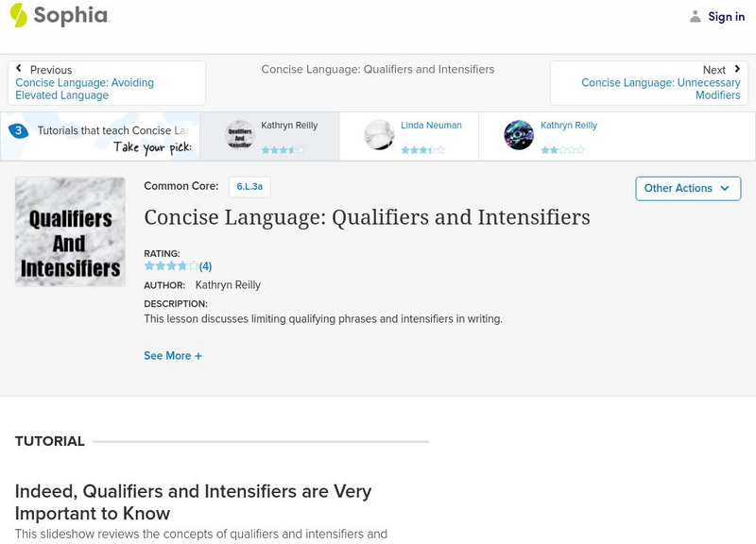Open the Qualifiers And Intensifiers thumbnail image
756x544 pixels.
70,231
